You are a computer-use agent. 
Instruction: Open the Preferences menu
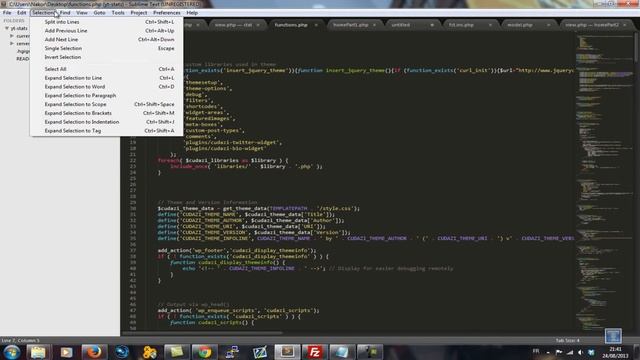167,13
